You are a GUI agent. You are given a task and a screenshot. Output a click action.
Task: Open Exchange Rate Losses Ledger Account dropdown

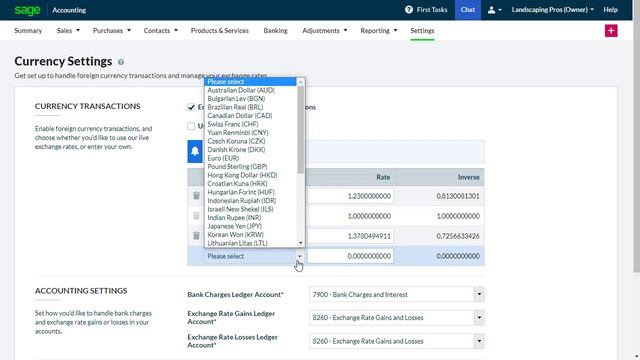pos(479,341)
